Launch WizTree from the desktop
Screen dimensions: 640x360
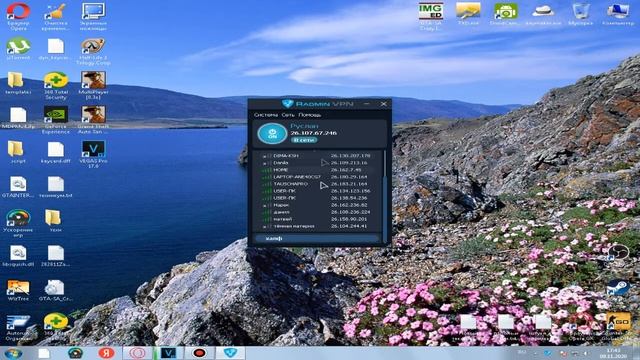point(18,290)
